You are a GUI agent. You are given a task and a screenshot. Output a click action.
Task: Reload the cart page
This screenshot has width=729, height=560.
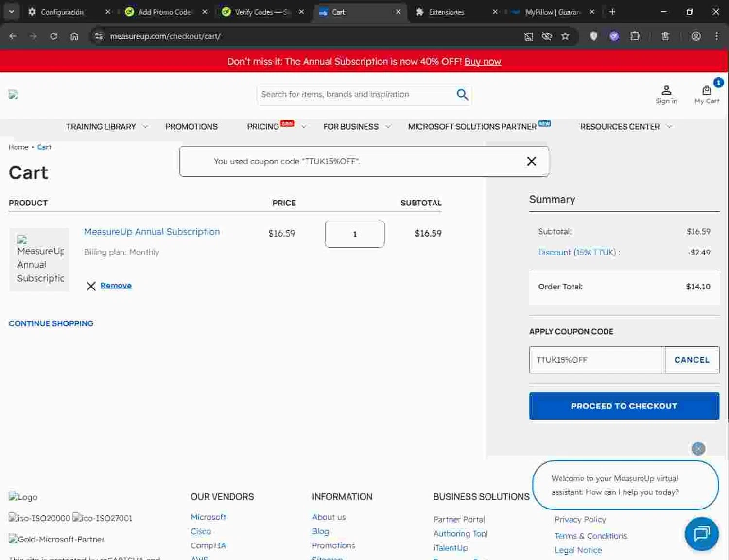pyautogui.click(x=53, y=36)
